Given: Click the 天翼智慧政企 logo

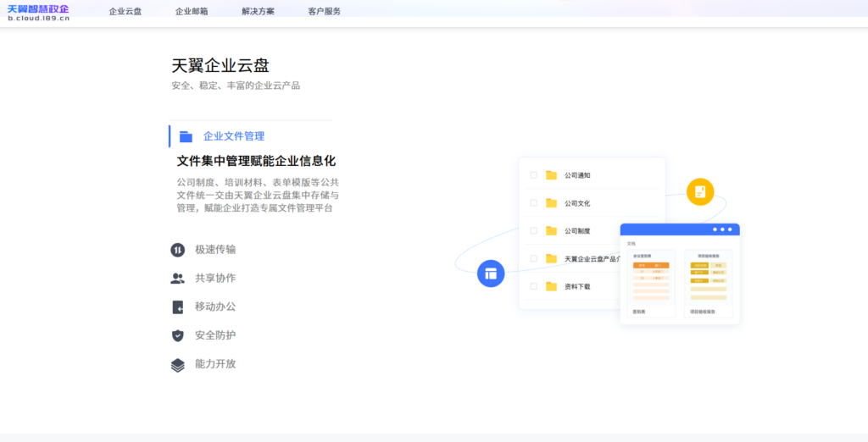Looking at the screenshot, I should [x=38, y=12].
